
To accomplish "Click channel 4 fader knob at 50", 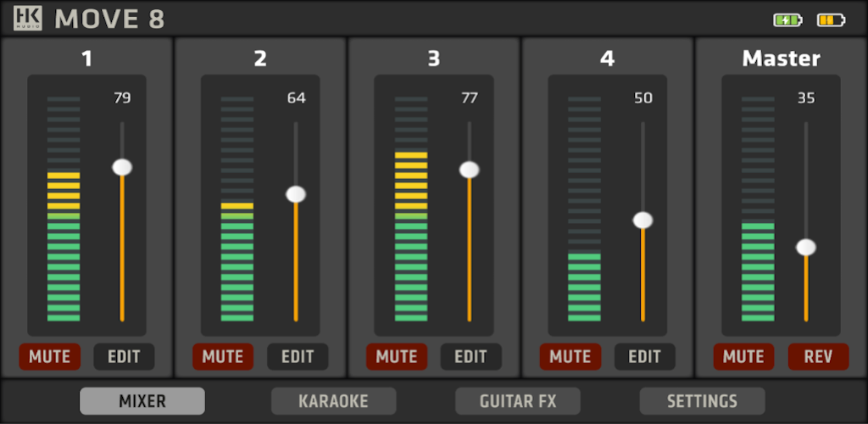I will click(x=643, y=220).
